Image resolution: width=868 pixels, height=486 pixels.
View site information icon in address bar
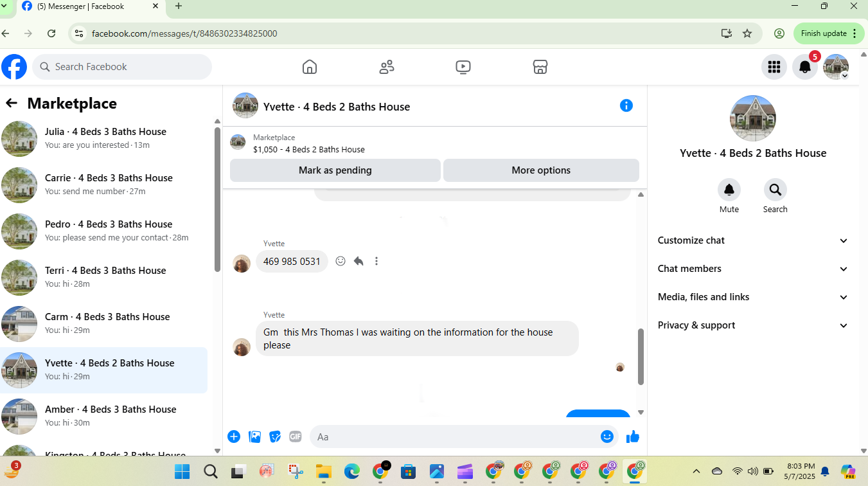pos(78,33)
